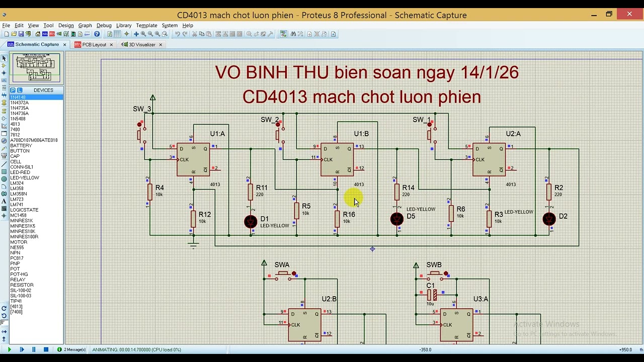This screenshot has width=644, height=362.
Task: Pause the running simulation
Action: coord(34,349)
